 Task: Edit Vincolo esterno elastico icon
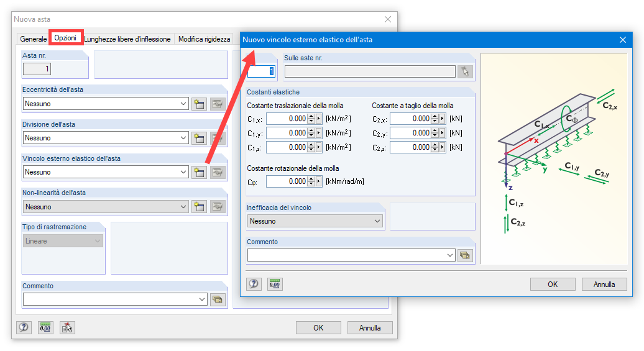pyautogui.click(x=218, y=172)
